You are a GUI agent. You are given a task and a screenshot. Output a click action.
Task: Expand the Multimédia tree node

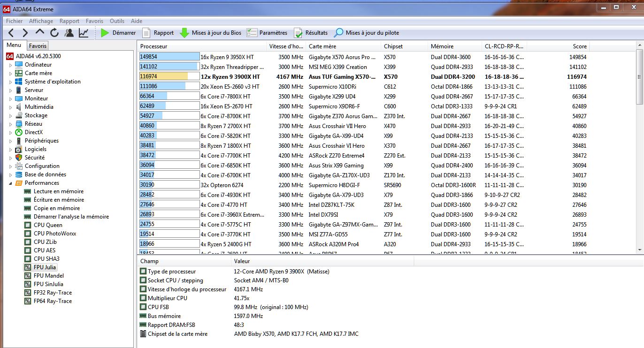click(10, 107)
